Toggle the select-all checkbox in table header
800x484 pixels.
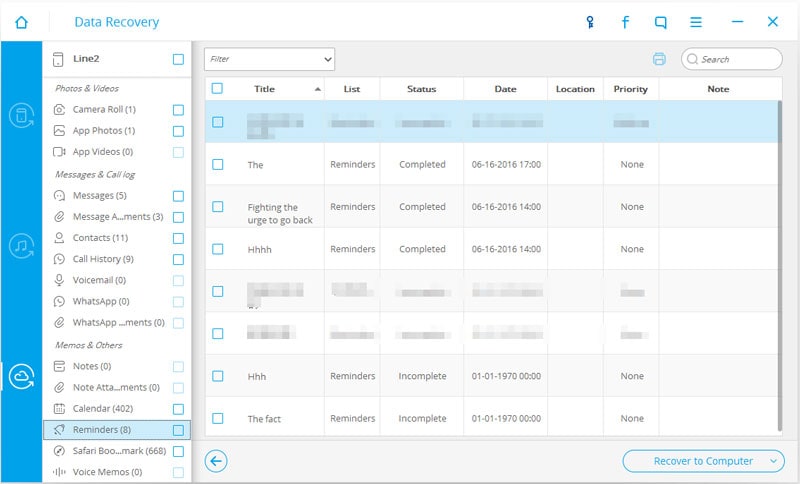(x=217, y=89)
